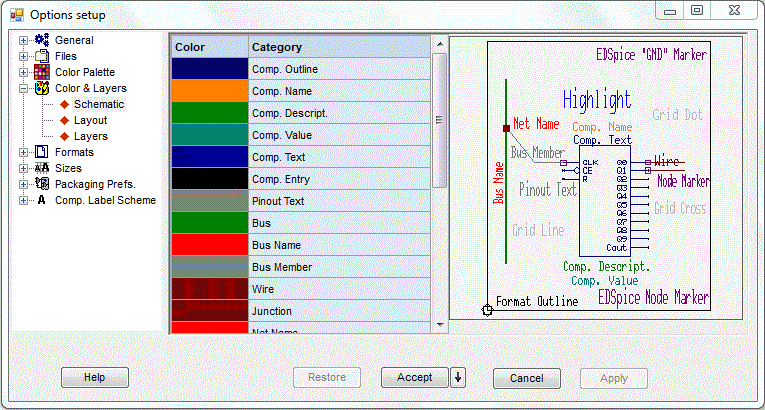Click the Highlight text in preview
The width and height of the screenshot is (765, 410).
coord(597,100)
